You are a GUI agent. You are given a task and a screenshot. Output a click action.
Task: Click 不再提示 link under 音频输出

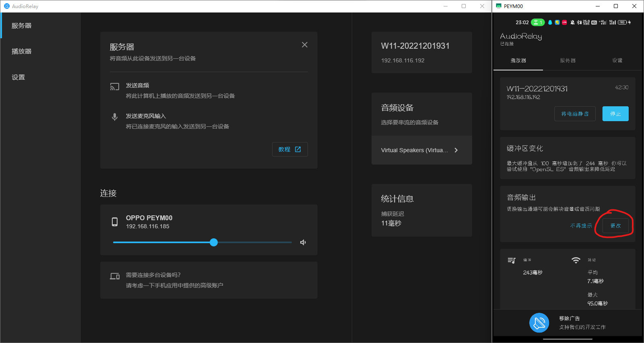click(x=581, y=226)
